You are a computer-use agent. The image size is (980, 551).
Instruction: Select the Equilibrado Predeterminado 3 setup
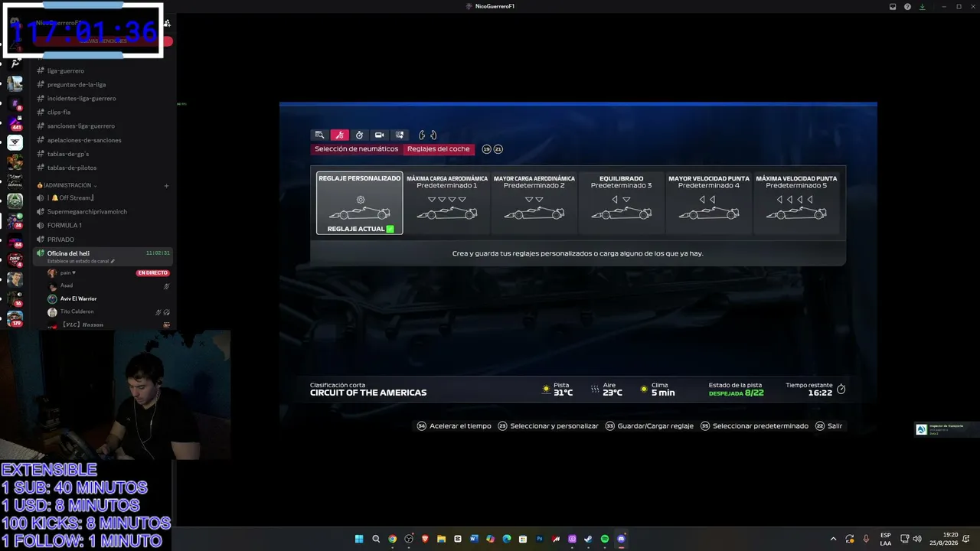pyautogui.click(x=622, y=203)
